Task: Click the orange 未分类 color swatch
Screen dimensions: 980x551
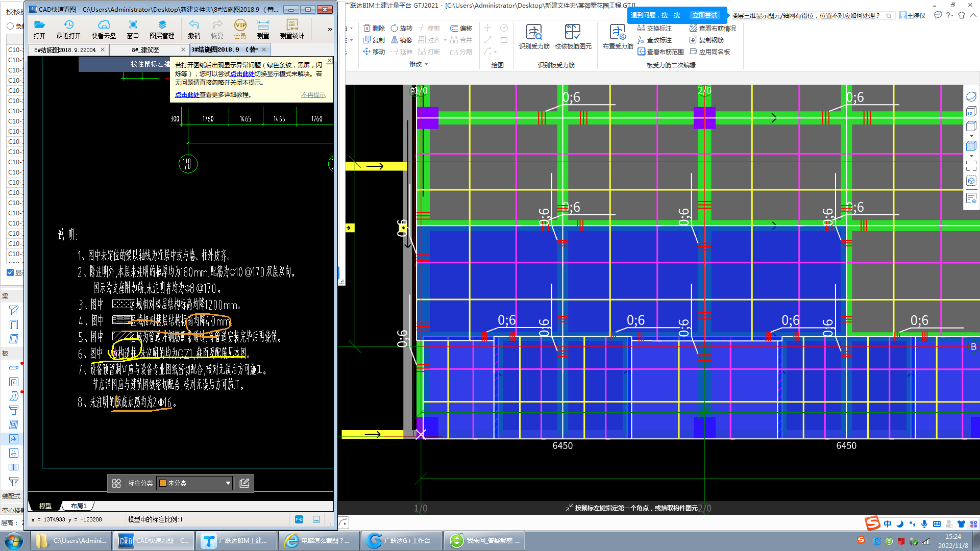Action: [163, 483]
